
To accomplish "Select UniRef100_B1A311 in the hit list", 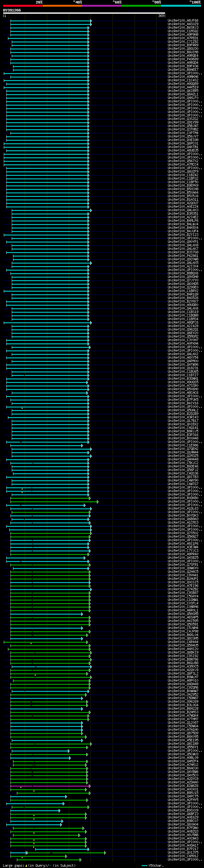I will pyautogui.click(x=183, y=199).
